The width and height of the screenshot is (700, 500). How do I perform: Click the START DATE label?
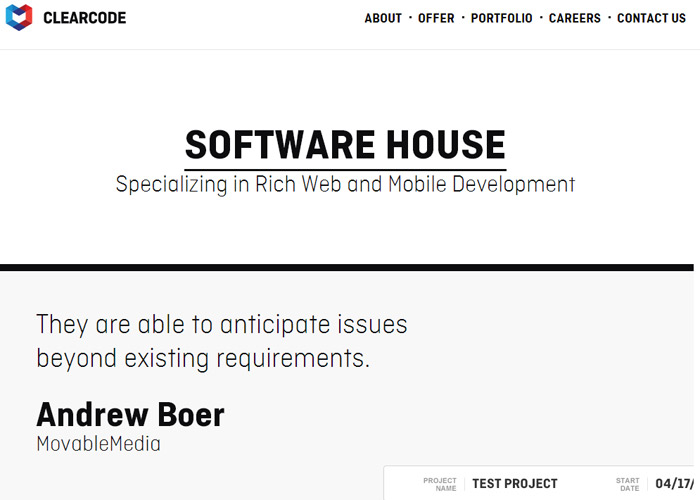628,484
